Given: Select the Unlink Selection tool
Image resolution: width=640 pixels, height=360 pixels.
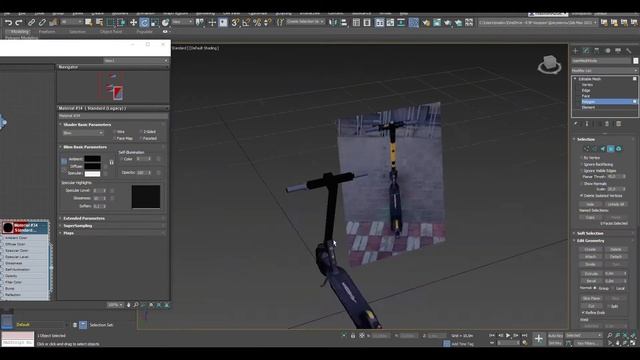Looking at the screenshot, I should click(x=42, y=23).
